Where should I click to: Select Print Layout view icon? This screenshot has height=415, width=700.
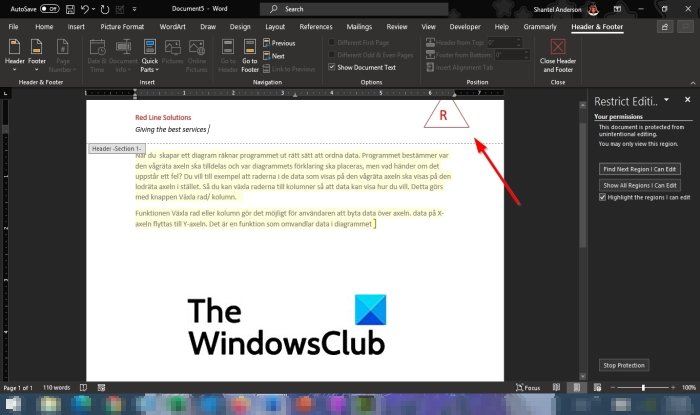[576, 387]
